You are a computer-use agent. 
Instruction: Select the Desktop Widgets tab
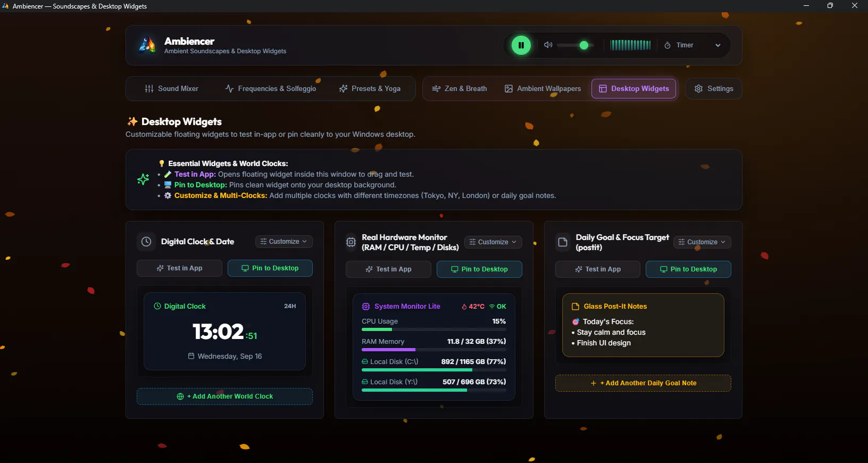(634, 89)
